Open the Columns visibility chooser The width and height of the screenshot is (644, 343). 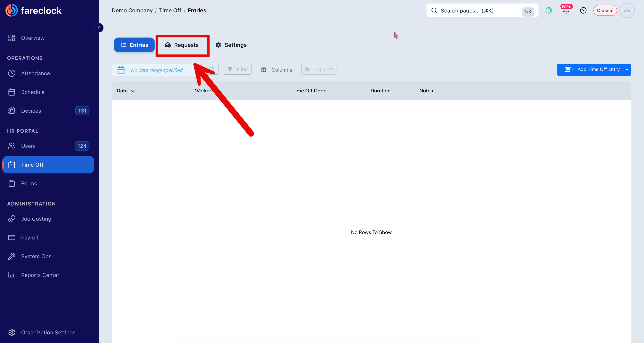(277, 70)
